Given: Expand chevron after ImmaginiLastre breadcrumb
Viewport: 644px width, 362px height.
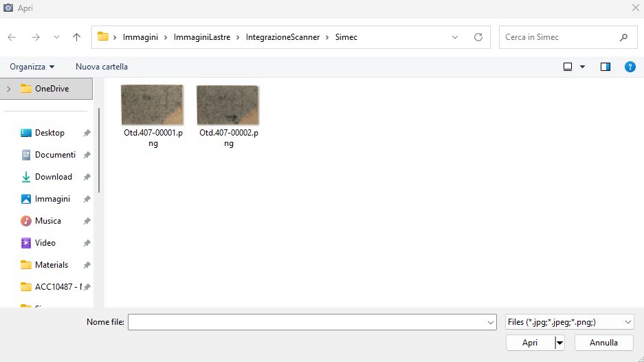Looking at the screenshot, I should tap(238, 37).
